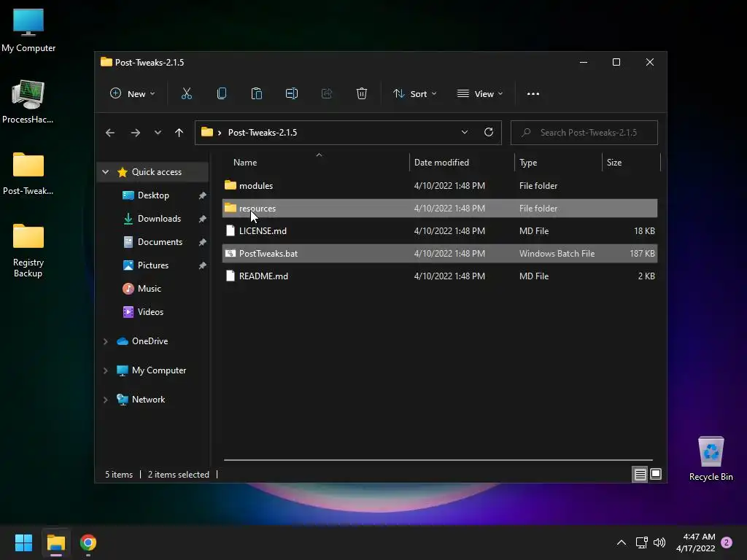Select the LICENSE.md file

[440, 231]
